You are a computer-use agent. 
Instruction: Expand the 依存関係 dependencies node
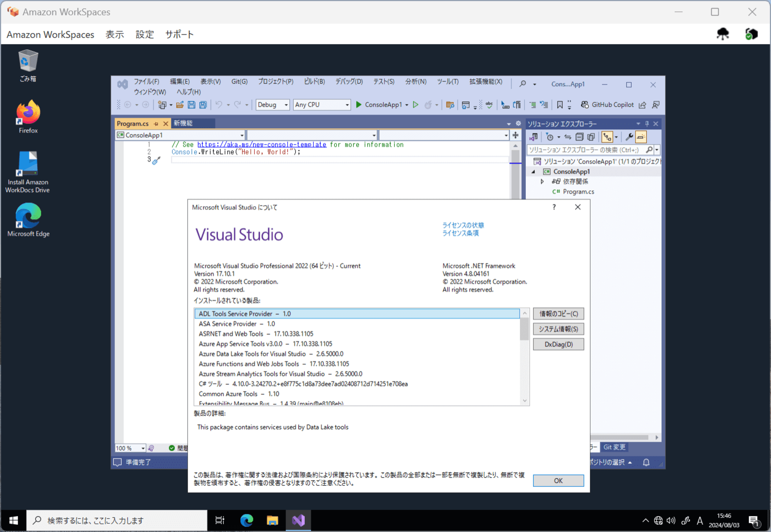tap(542, 182)
